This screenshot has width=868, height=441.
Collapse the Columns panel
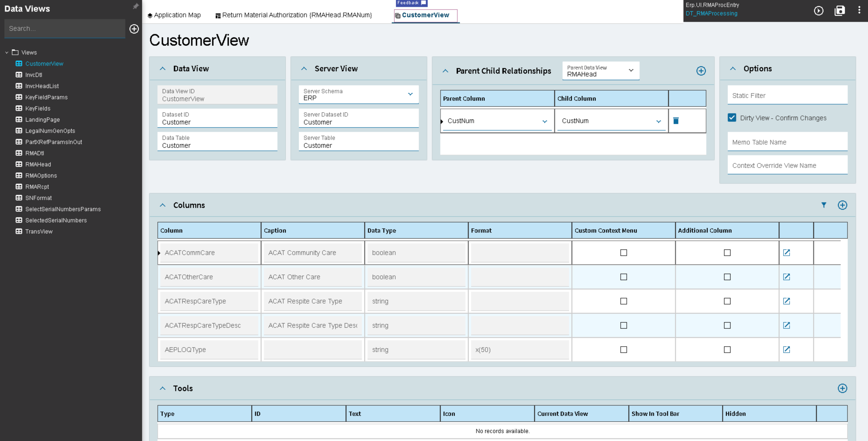click(162, 205)
